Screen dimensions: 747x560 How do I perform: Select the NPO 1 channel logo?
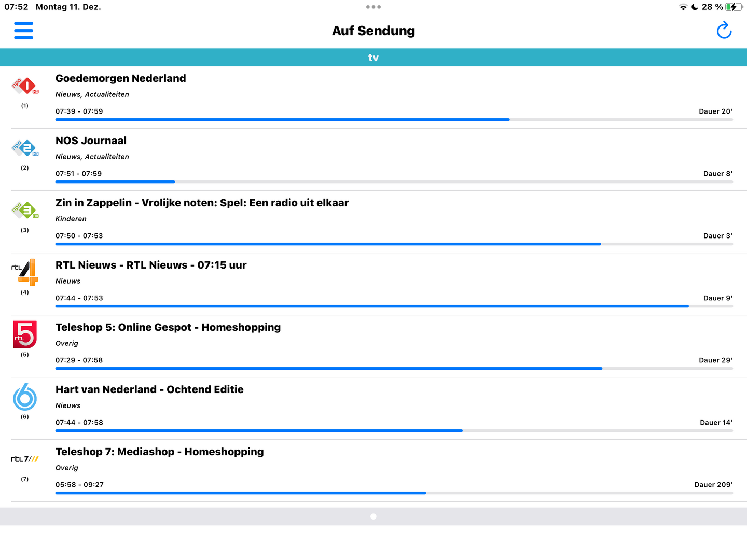[x=25, y=86]
